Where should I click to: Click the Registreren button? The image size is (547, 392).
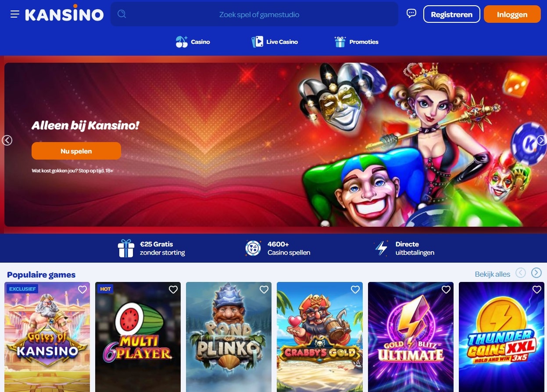pos(452,14)
